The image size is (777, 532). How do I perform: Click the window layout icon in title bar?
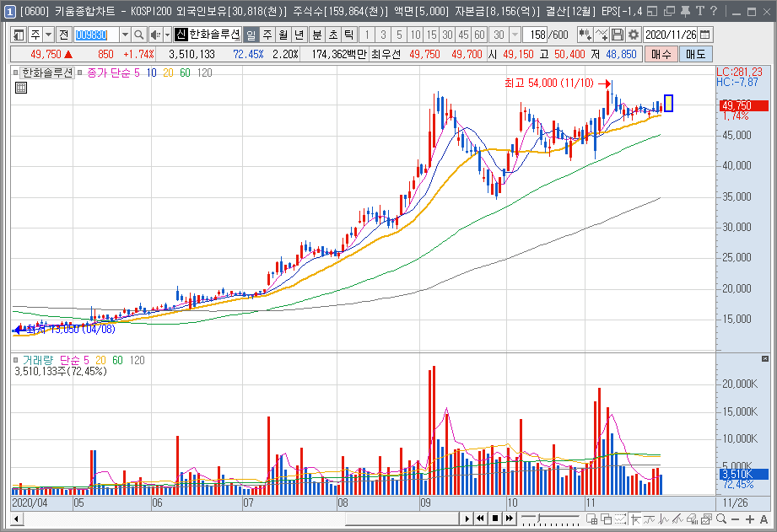point(653,11)
